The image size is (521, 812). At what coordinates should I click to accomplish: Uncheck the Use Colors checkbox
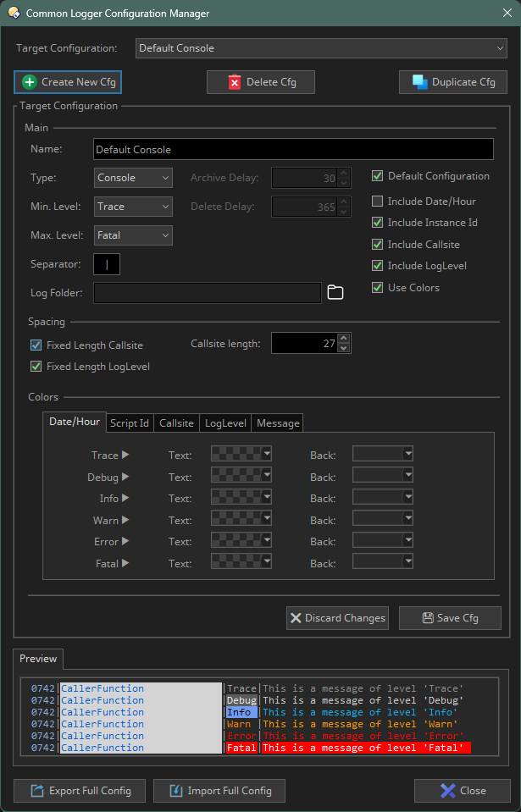[378, 288]
